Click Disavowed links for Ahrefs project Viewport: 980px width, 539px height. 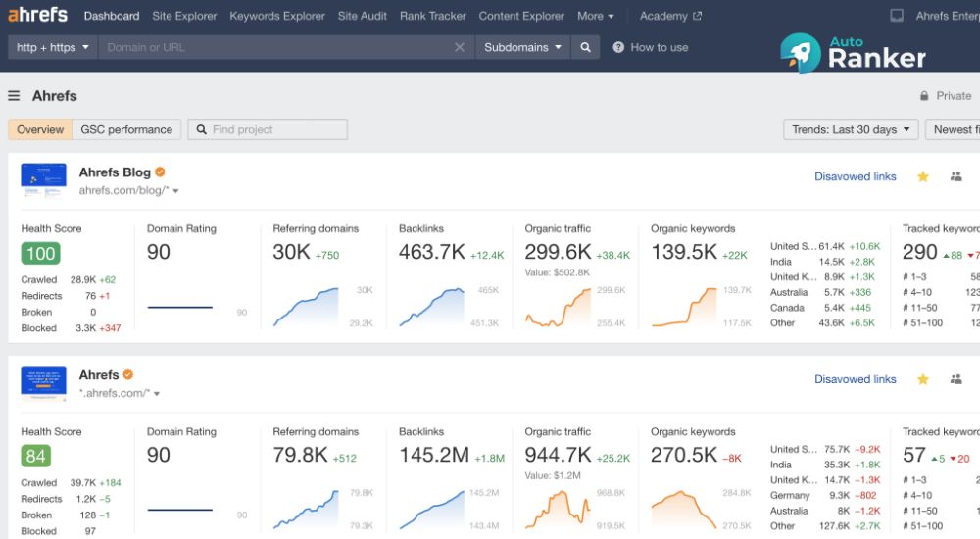point(855,379)
